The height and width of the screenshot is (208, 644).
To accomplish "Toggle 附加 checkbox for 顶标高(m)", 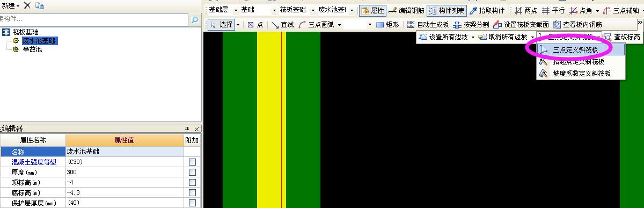I will [x=192, y=183].
